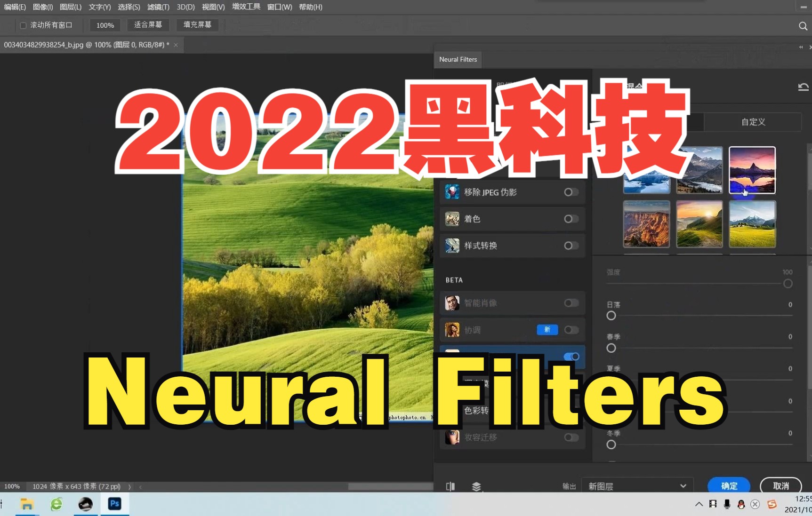The height and width of the screenshot is (516, 812).
Task: Click the 妆容迁移 filter eye icon
Action: pyautogui.click(x=452, y=437)
